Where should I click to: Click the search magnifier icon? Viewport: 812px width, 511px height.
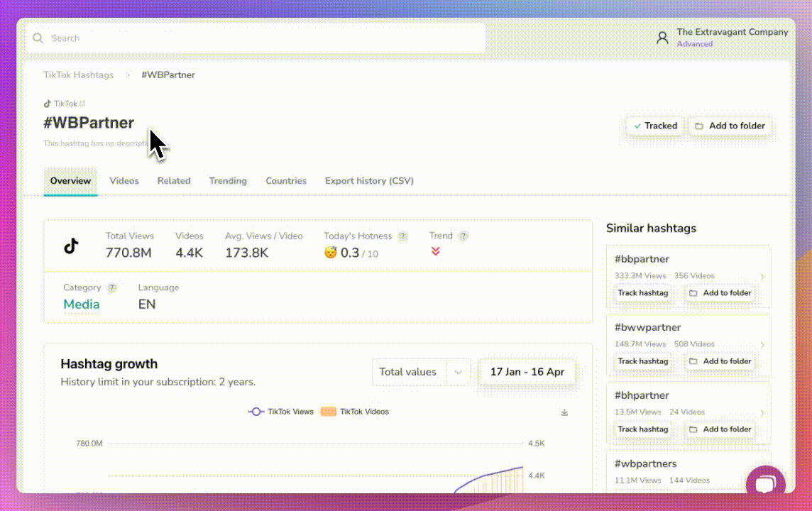point(38,38)
